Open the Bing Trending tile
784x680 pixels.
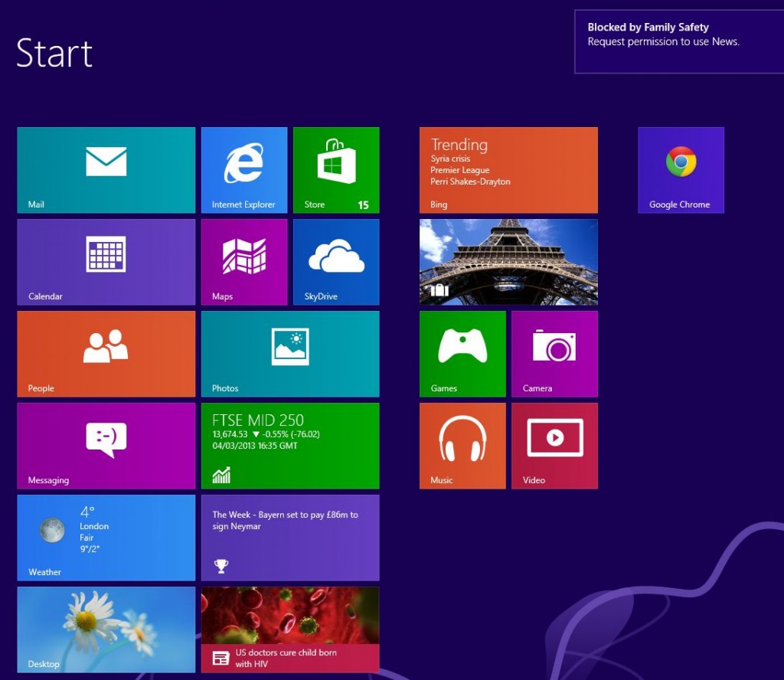508,170
